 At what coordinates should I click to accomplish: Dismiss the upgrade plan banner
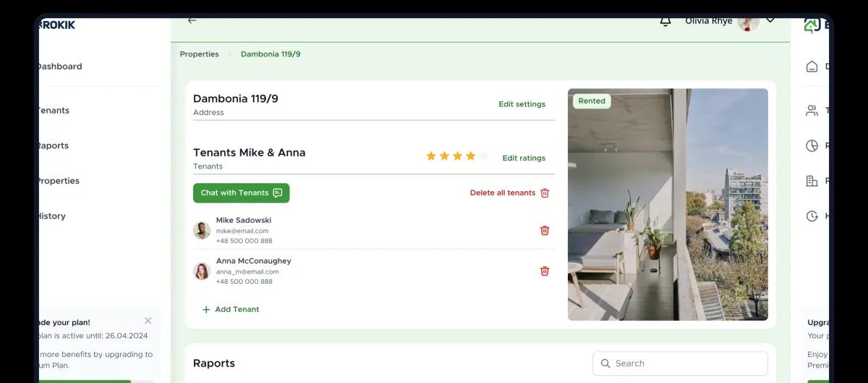tap(148, 321)
